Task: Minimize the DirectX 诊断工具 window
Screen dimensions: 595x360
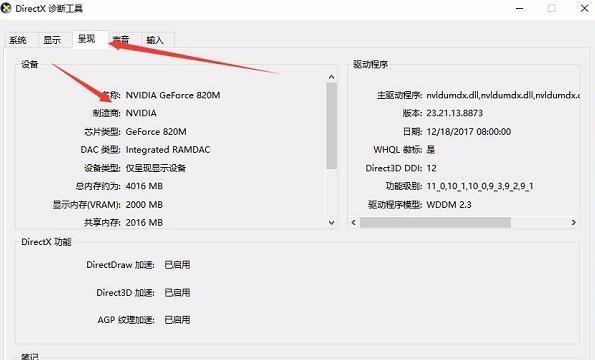Action: coord(520,9)
